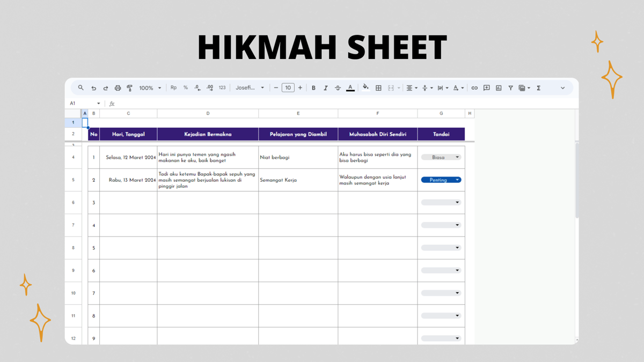Open the empty Tandai dropdown in No 5 row
The image size is (644, 362).
coord(441,248)
